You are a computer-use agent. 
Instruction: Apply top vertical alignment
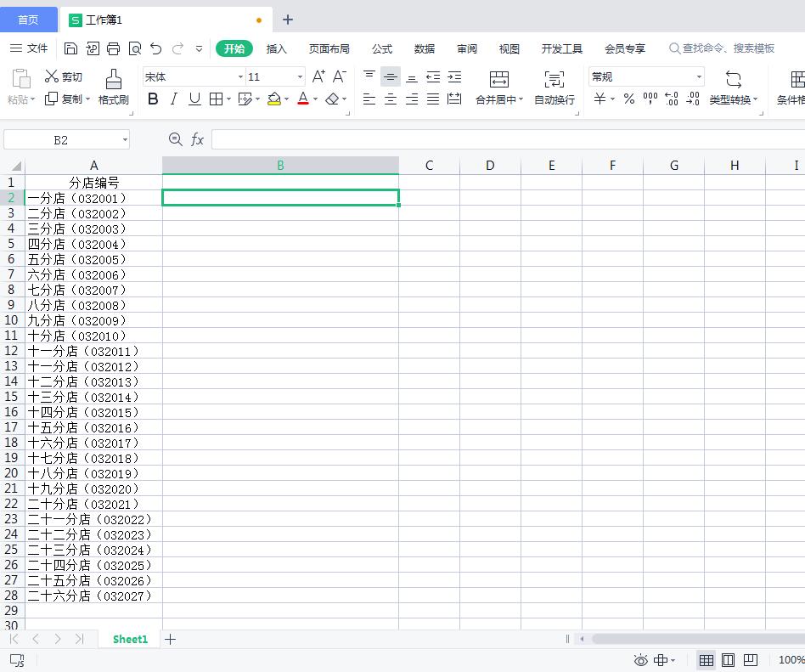click(x=369, y=76)
